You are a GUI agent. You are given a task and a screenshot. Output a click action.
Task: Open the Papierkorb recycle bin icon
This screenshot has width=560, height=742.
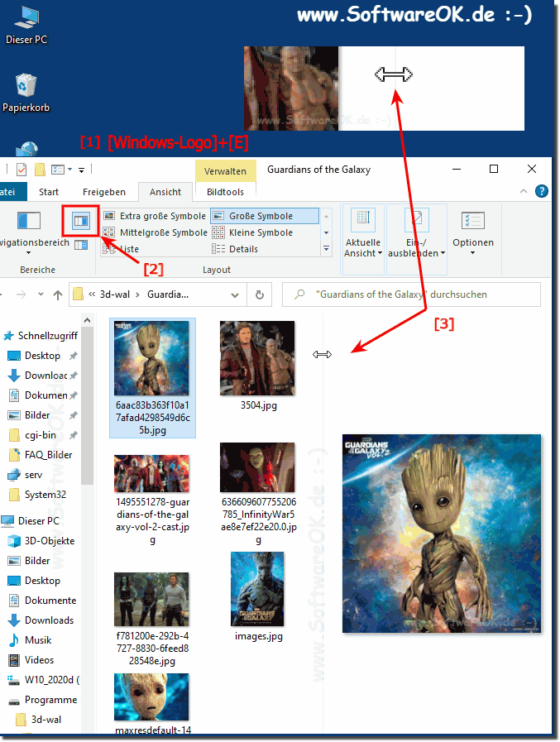[x=26, y=93]
